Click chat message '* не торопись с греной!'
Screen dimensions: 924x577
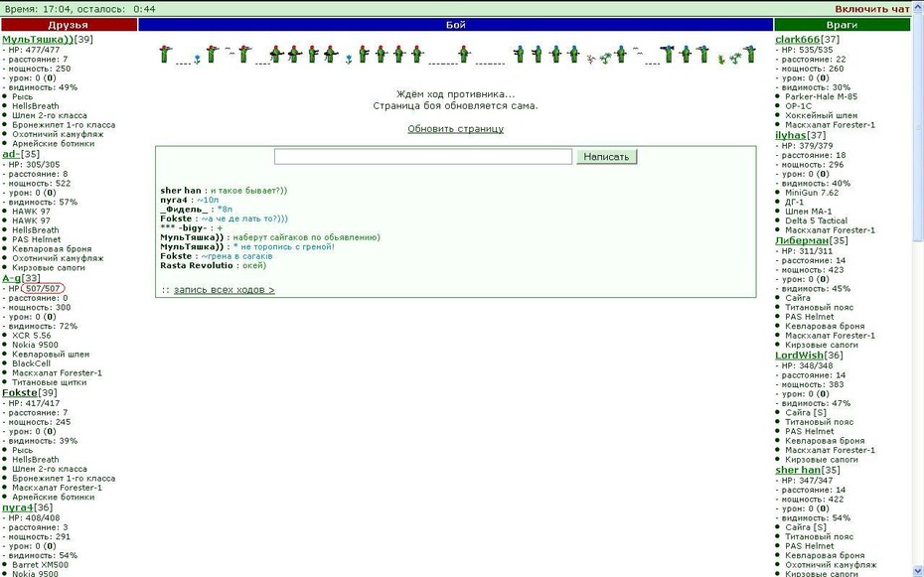[x=283, y=247]
